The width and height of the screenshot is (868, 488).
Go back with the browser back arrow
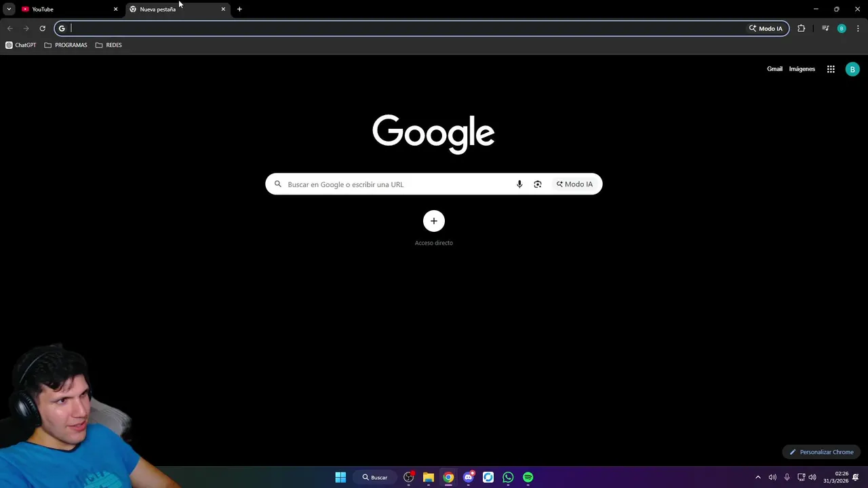[9, 28]
